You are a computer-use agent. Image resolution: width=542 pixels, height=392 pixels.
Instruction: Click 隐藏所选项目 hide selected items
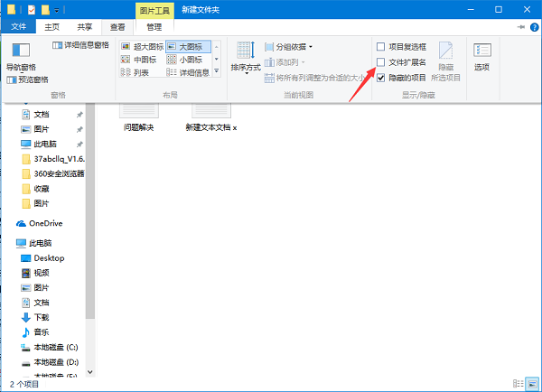click(x=445, y=61)
